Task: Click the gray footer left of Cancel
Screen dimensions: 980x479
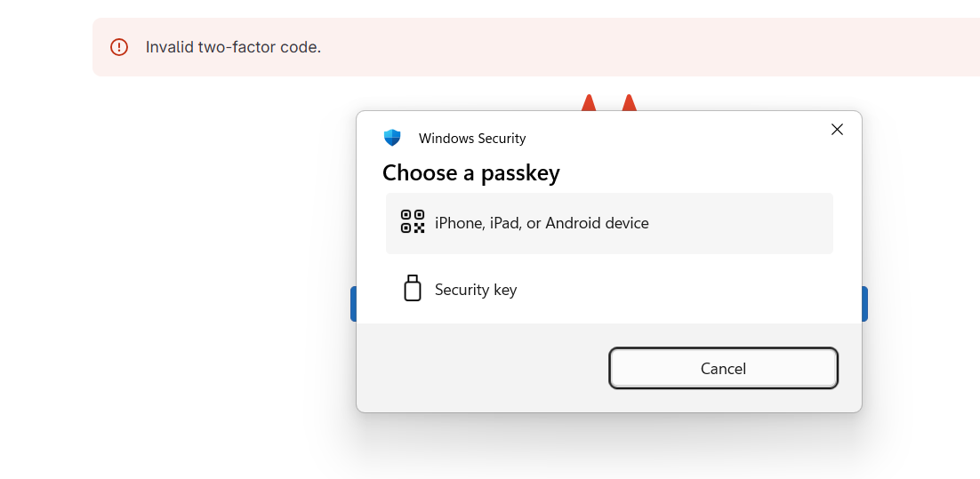Action: [x=480, y=368]
